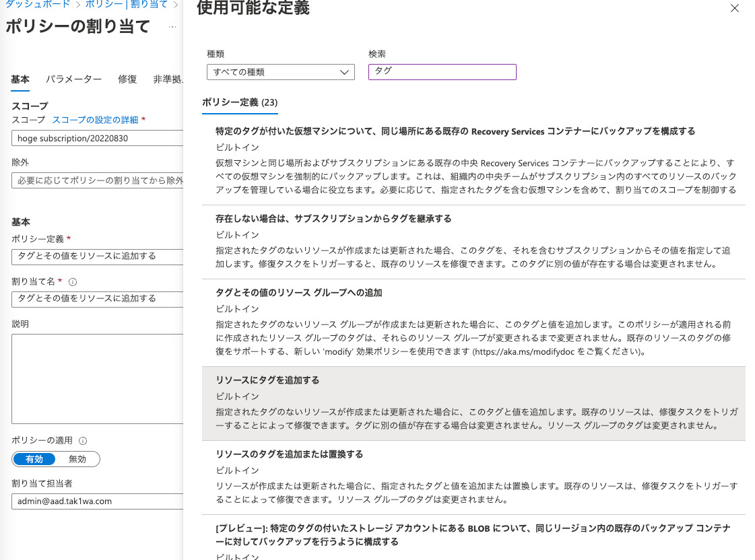This screenshot has height=560, width=755.
Task: Click the info icon beside ポリシーの適用
Action: point(83,441)
